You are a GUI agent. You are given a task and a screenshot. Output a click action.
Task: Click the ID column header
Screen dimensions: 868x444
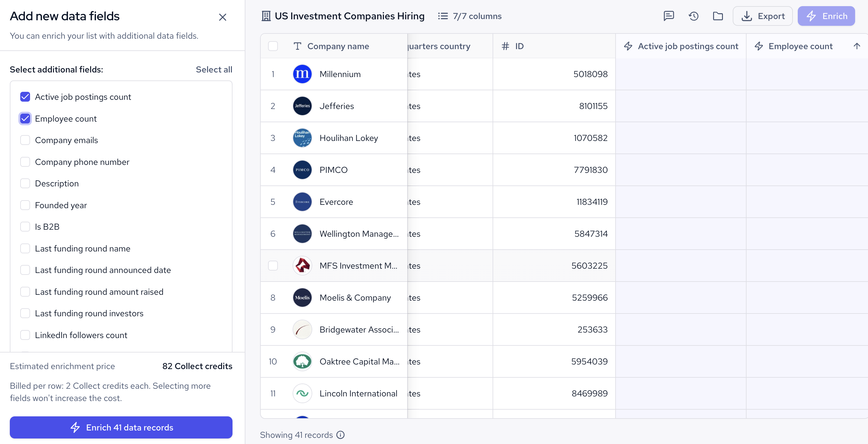click(x=554, y=46)
